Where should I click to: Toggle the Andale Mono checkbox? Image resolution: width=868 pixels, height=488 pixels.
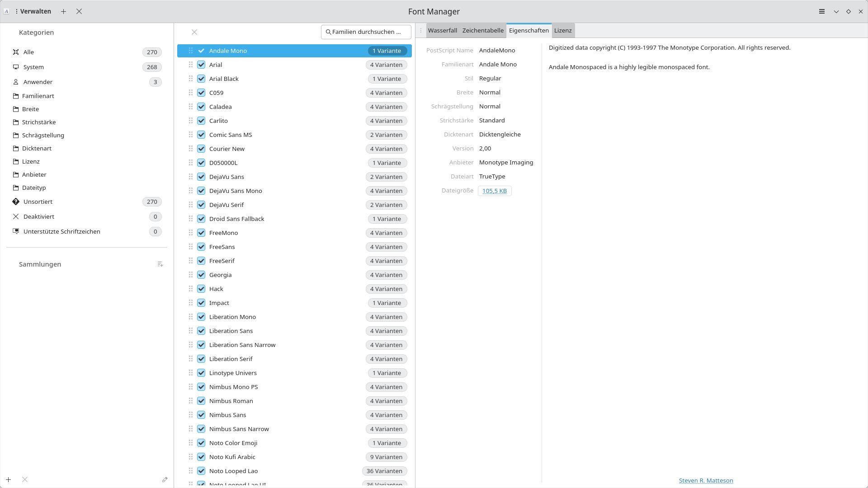(x=201, y=51)
